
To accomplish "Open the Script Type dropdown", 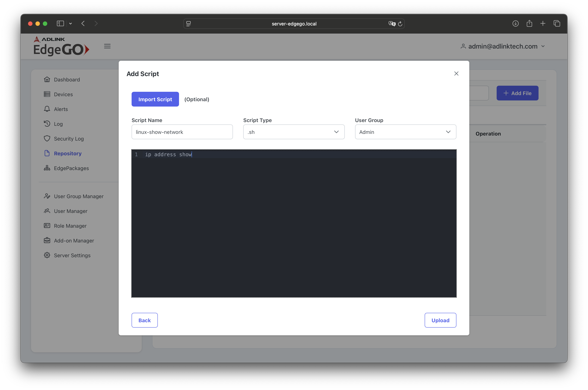I will click(293, 132).
